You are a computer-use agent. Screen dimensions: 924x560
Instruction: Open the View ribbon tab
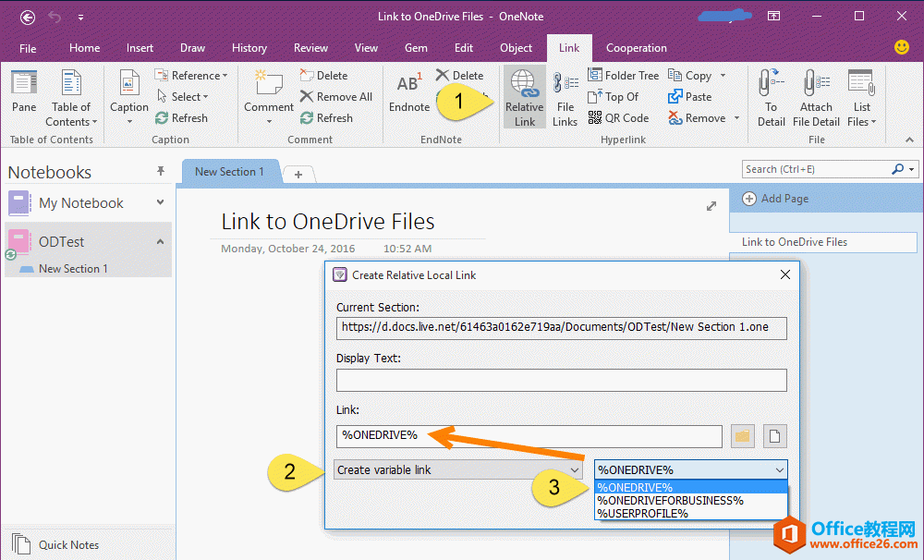tap(366, 48)
